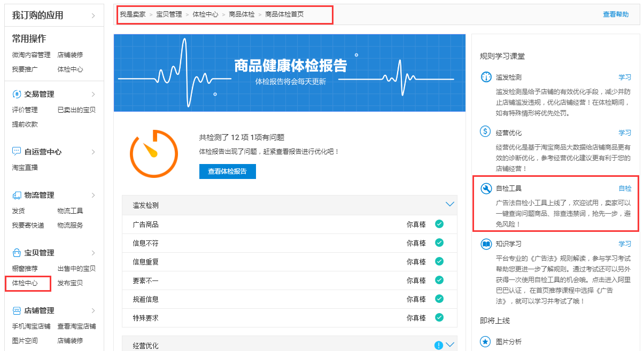Collapse the 滥发检测 section chevron
This screenshot has height=351, width=644.
click(x=450, y=204)
